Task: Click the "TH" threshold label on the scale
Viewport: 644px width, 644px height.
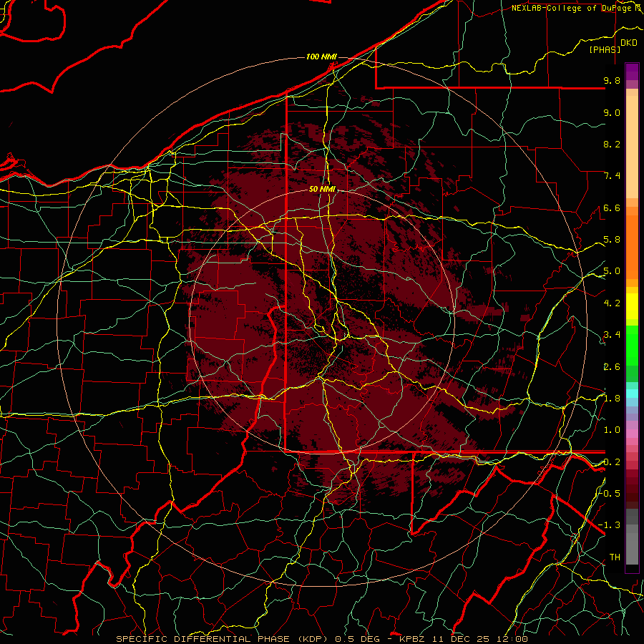Action: [615, 557]
